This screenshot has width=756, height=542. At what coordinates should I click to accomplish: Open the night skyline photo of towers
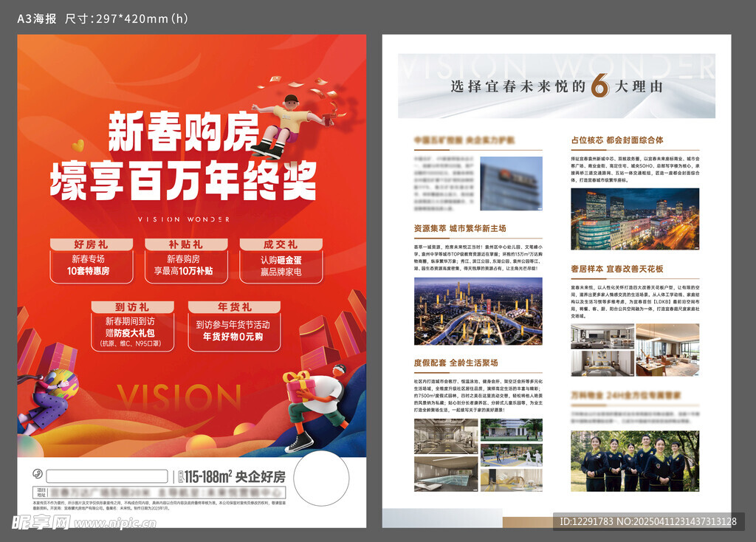[634, 219]
